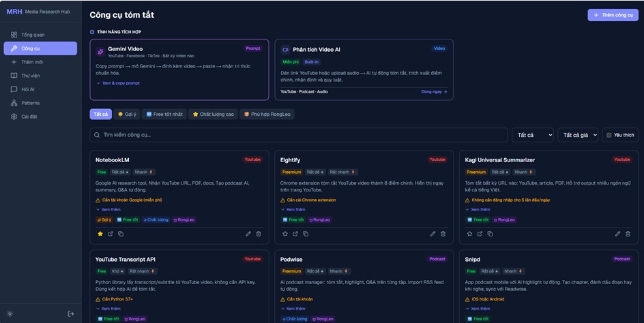
Task: Click Cần cài Chrome extension warning
Action: (311, 200)
